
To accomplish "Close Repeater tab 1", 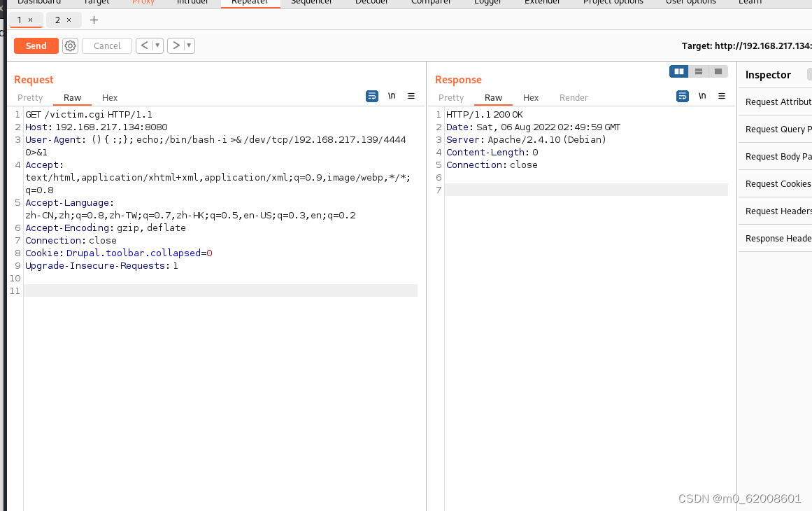I will coord(31,20).
